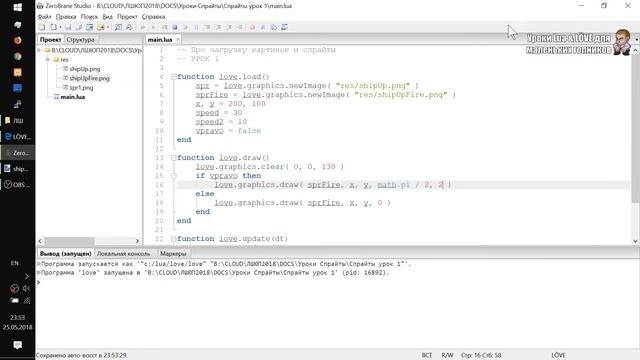This screenshot has height=360, width=640.
Task: Collapse the 'if vpravo then' fold marker
Action: coord(173,176)
